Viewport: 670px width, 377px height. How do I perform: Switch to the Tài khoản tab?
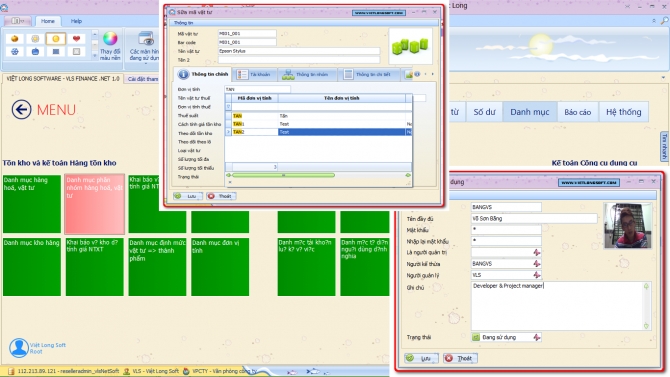254,74
